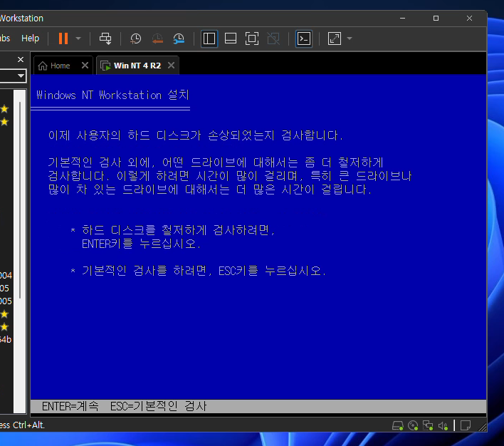
Task: Click the Unity mode icon
Action: pyautogui.click(x=273, y=38)
